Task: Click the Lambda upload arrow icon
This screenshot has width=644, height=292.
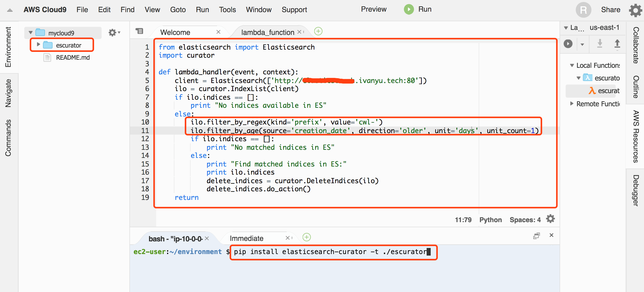Action: coord(617,44)
